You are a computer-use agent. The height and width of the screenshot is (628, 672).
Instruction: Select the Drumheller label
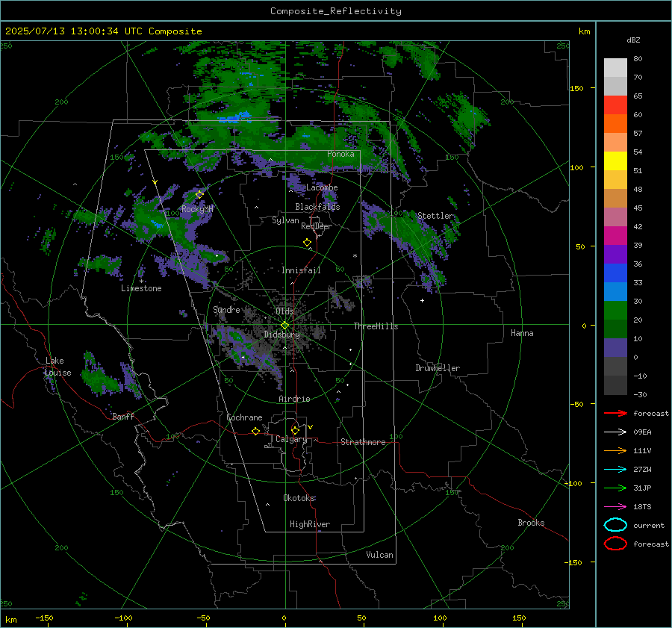click(438, 368)
